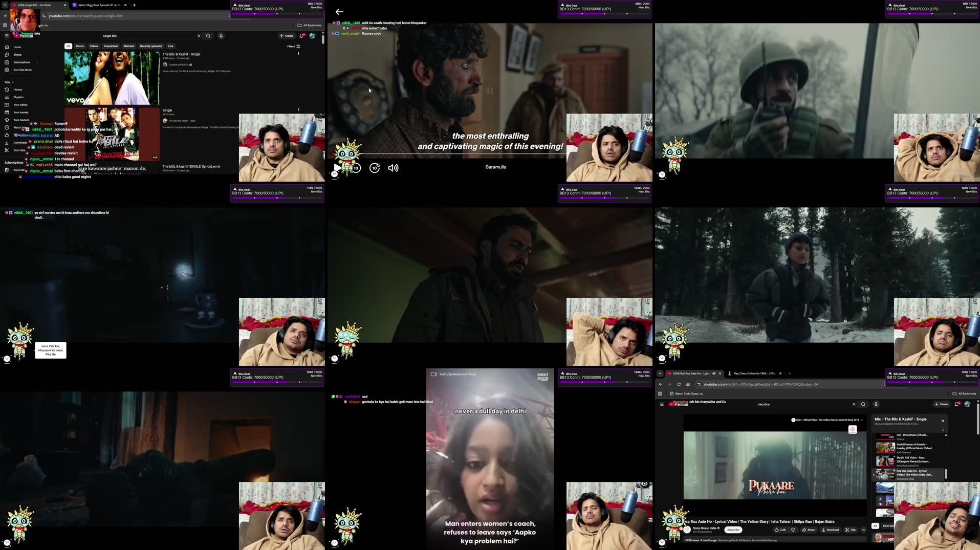Toggle the Unwatched filter chip
Viewport: 980px width, 550px height.
tap(111, 46)
